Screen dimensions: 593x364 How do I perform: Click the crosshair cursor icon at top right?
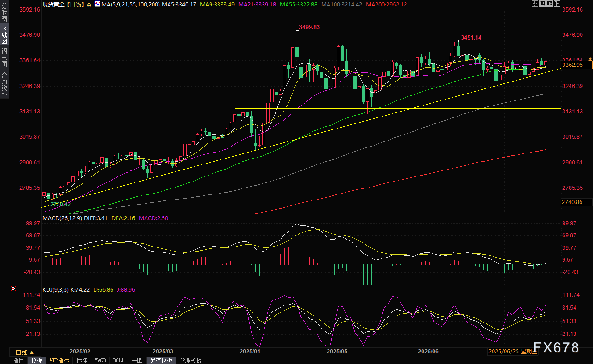point(535,4)
